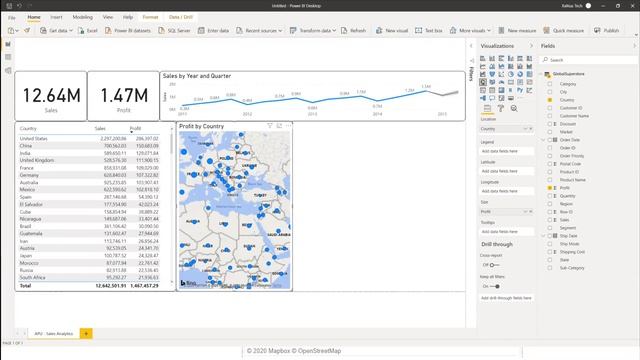
Task: Select the Donut chart visual icon
Action: point(520,74)
